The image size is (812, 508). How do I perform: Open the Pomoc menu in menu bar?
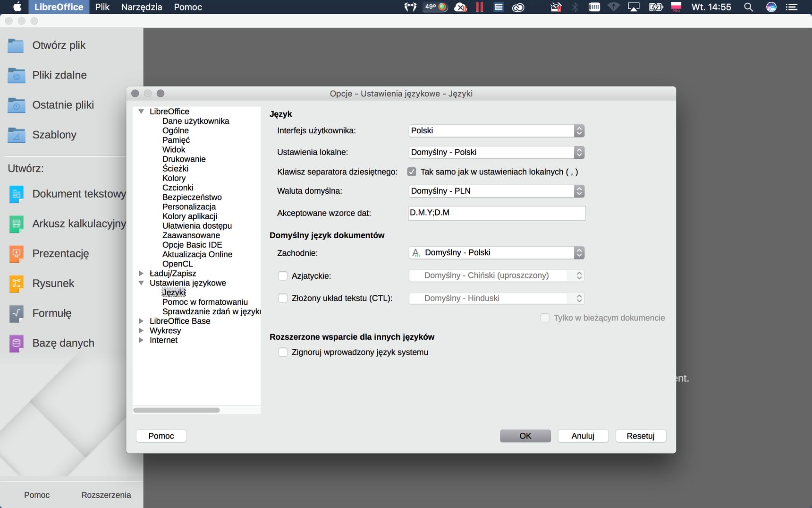(188, 7)
